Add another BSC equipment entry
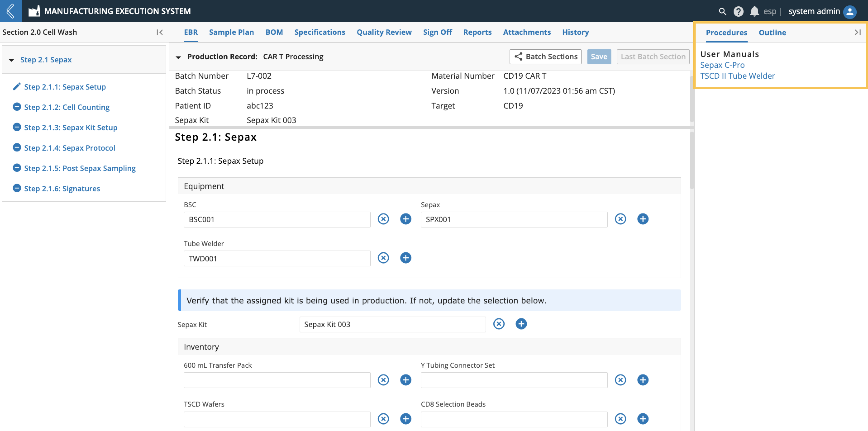 [406, 219]
